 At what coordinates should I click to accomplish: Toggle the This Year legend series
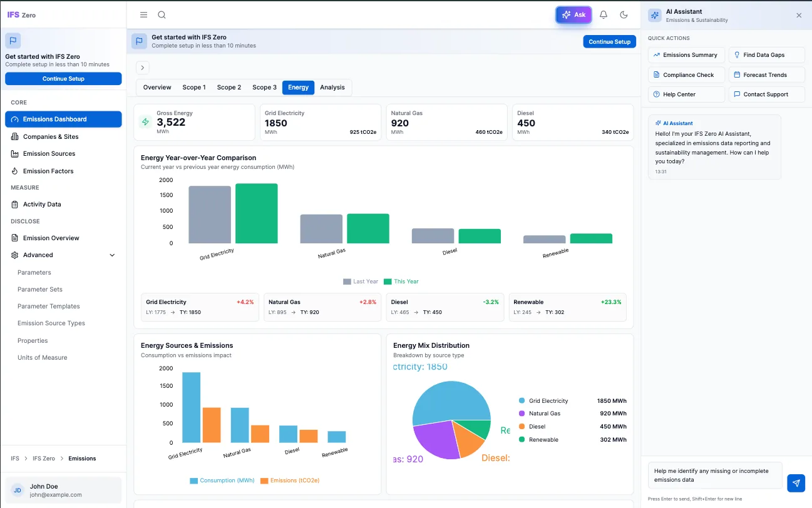click(401, 282)
